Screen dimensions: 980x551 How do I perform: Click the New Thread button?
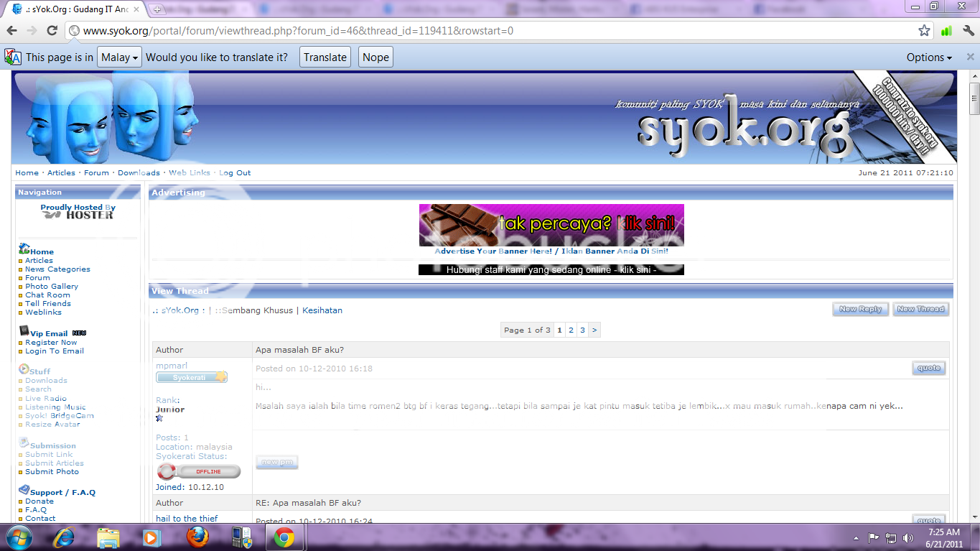pyautogui.click(x=921, y=309)
